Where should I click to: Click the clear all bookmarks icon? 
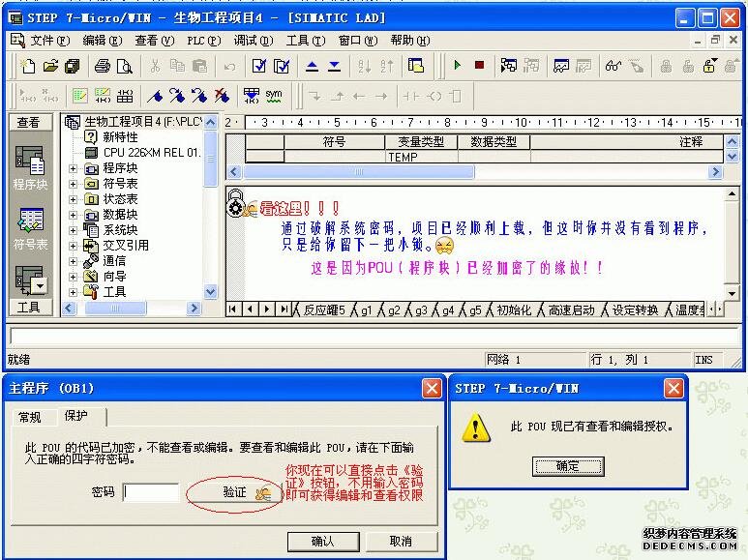coord(222,96)
